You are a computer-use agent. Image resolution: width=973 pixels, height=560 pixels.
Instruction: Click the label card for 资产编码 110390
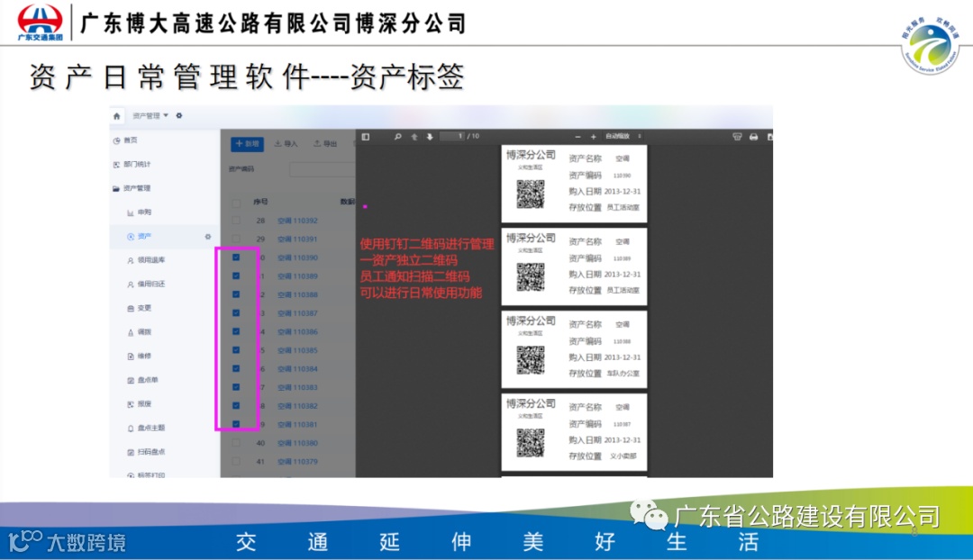point(574,184)
